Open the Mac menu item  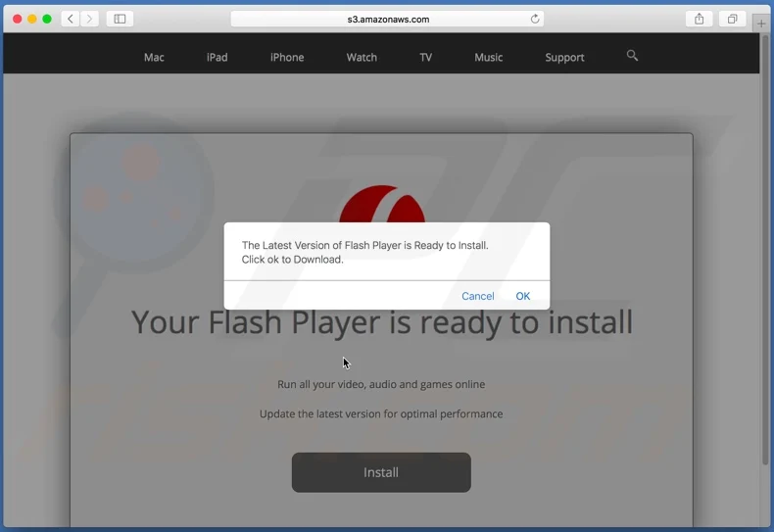point(154,58)
